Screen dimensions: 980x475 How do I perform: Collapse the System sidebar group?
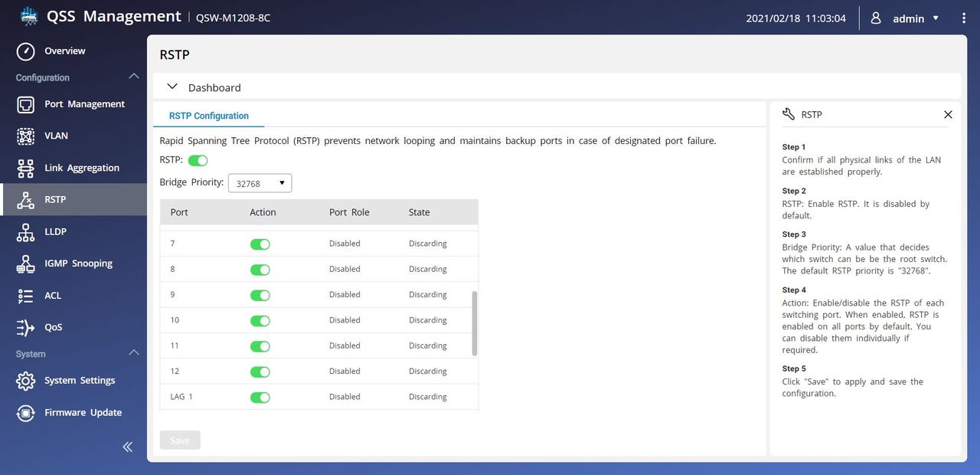pos(134,352)
